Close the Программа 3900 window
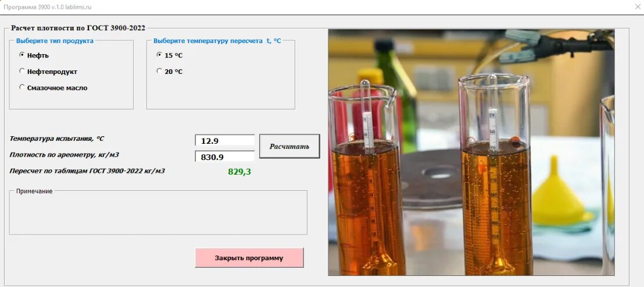 point(638,6)
